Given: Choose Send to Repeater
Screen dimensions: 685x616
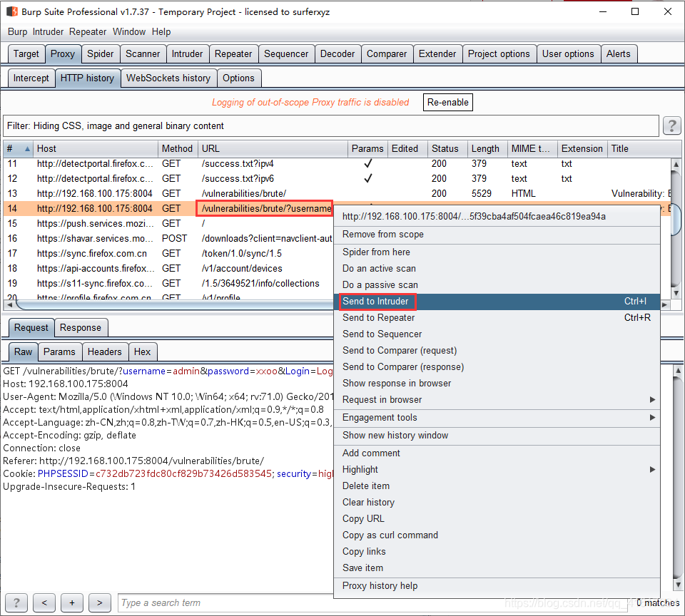Looking at the screenshot, I should click(497, 317).
